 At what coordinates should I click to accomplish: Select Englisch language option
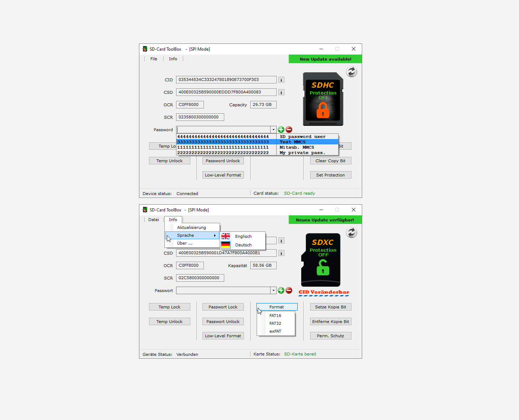pyautogui.click(x=243, y=236)
